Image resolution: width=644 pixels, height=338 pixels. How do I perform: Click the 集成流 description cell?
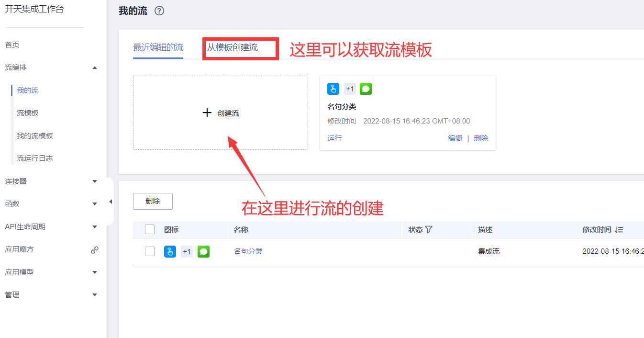click(489, 251)
